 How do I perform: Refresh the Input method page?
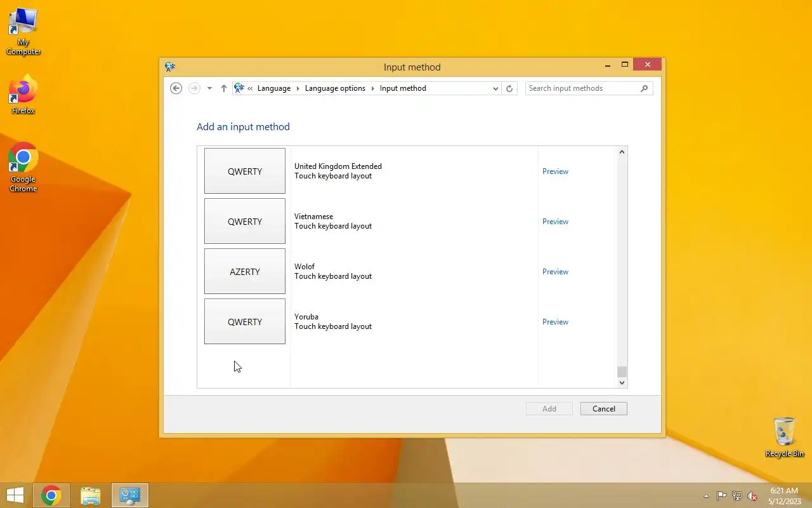(x=509, y=88)
